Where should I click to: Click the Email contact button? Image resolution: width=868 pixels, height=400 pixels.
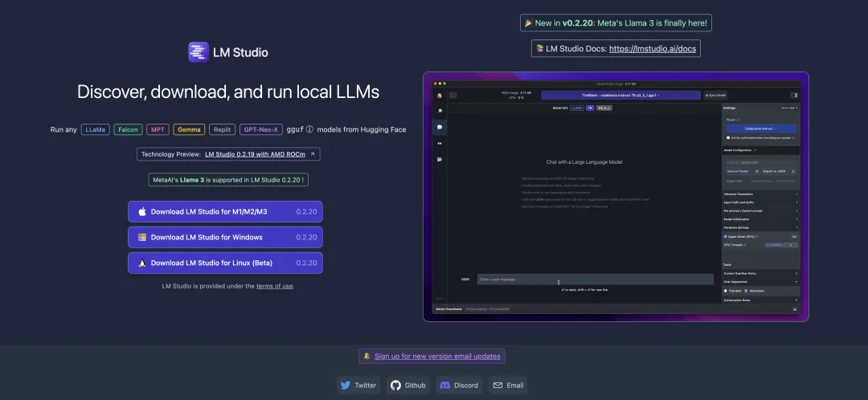click(x=508, y=386)
